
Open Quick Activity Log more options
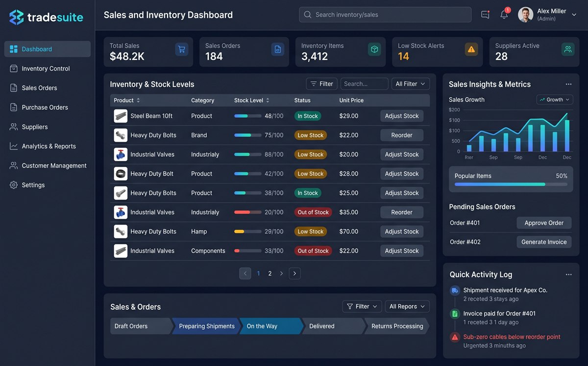click(568, 275)
